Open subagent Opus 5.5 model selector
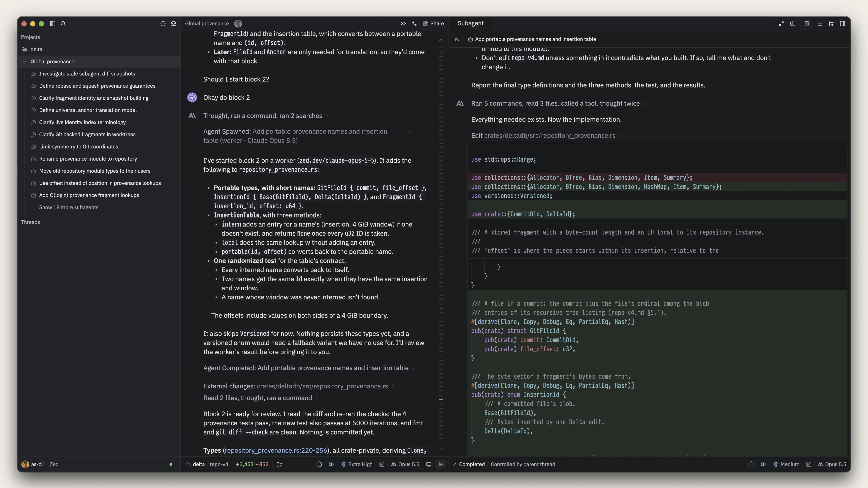This screenshot has height=488, width=868. point(832,464)
